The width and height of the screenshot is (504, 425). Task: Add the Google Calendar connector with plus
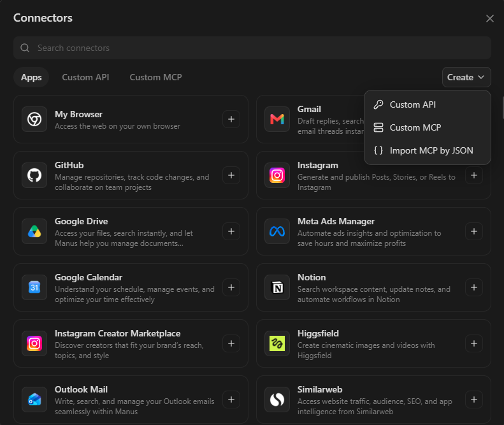[231, 287]
